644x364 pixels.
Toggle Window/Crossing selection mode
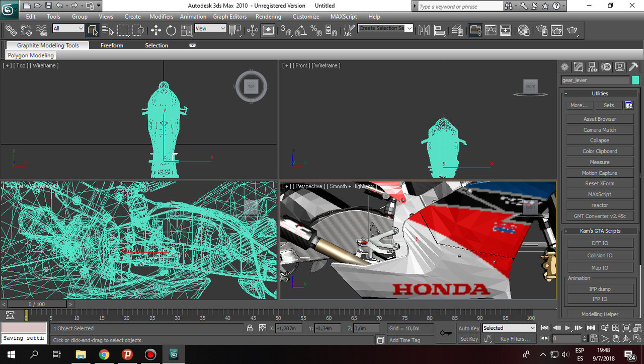pos(138,30)
